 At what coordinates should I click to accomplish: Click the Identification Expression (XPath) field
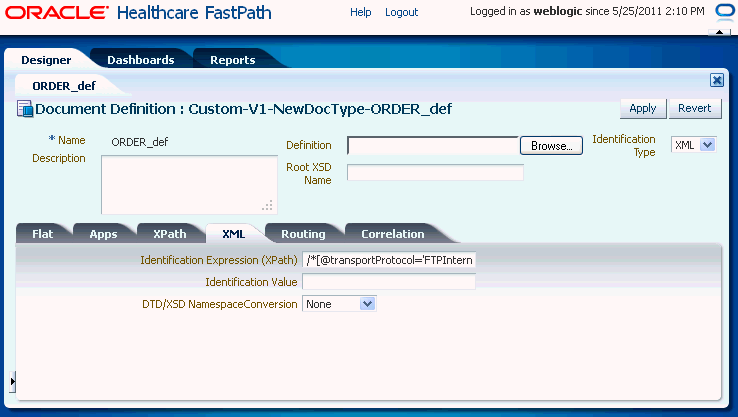click(x=389, y=260)
